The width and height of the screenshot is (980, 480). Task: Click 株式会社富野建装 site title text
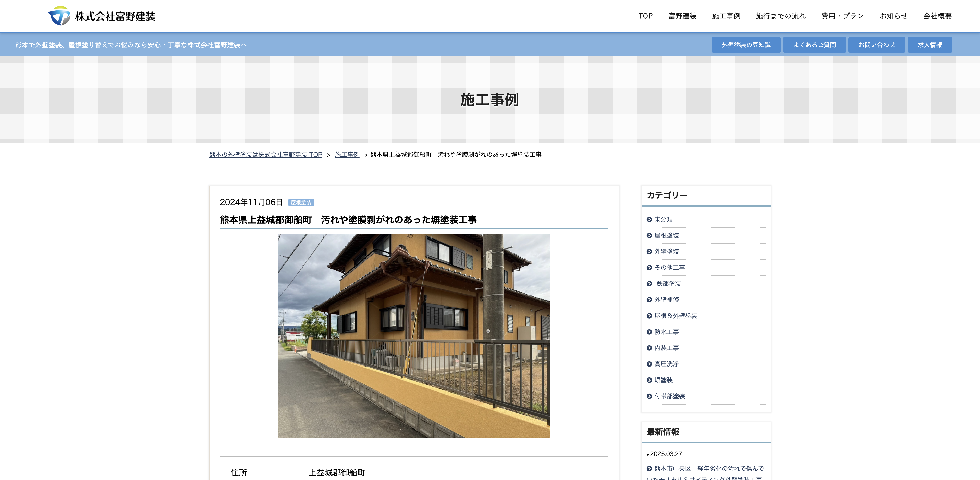coord(115,16)
